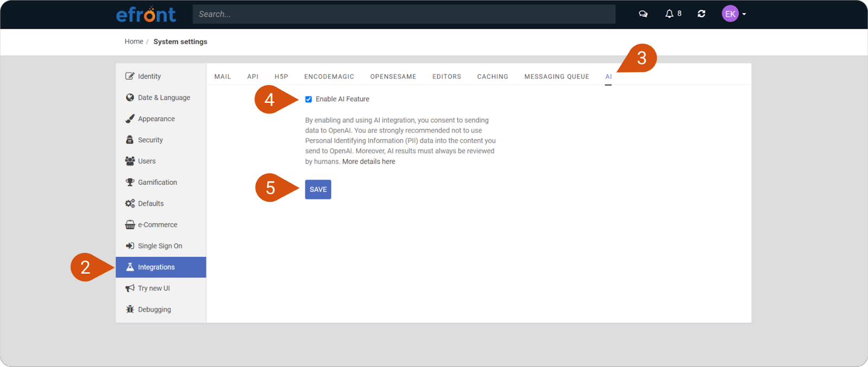
Task: Click the Appearance paintbrush icon
Action: [130, 119]
